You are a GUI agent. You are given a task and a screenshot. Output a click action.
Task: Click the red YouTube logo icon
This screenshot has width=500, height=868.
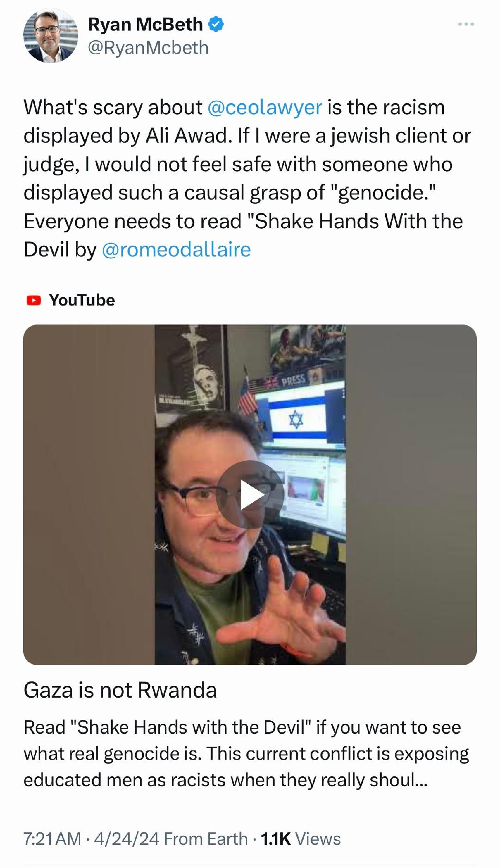[33, 300]
